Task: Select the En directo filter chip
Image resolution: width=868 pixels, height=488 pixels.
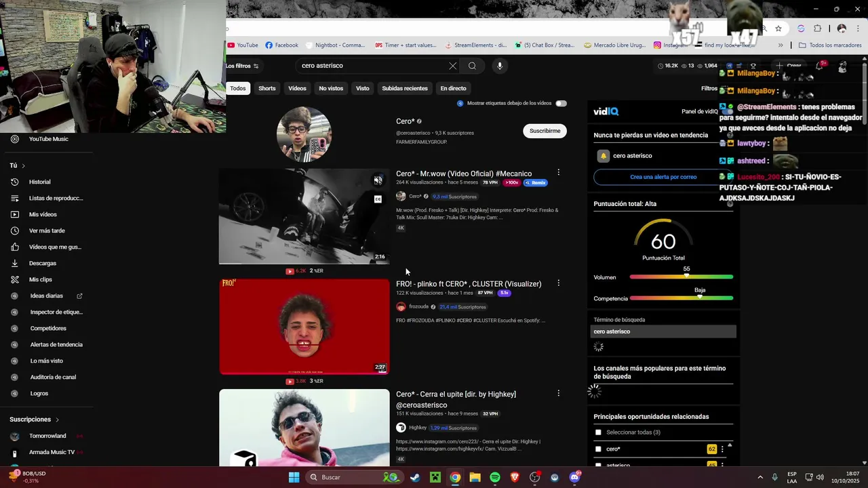Action: pyautogui.click(x=453, y=88)
